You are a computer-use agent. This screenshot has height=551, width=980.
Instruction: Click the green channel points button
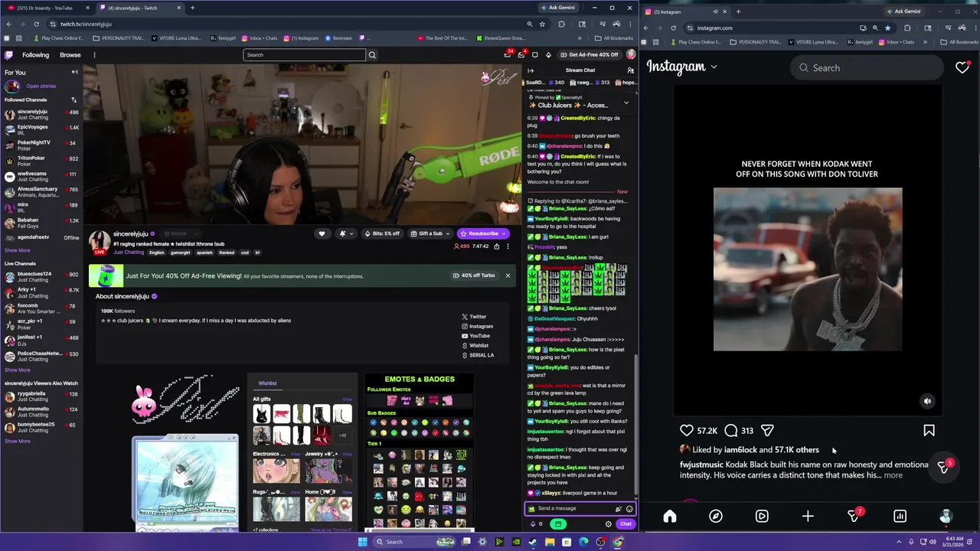tap(558, 524)
